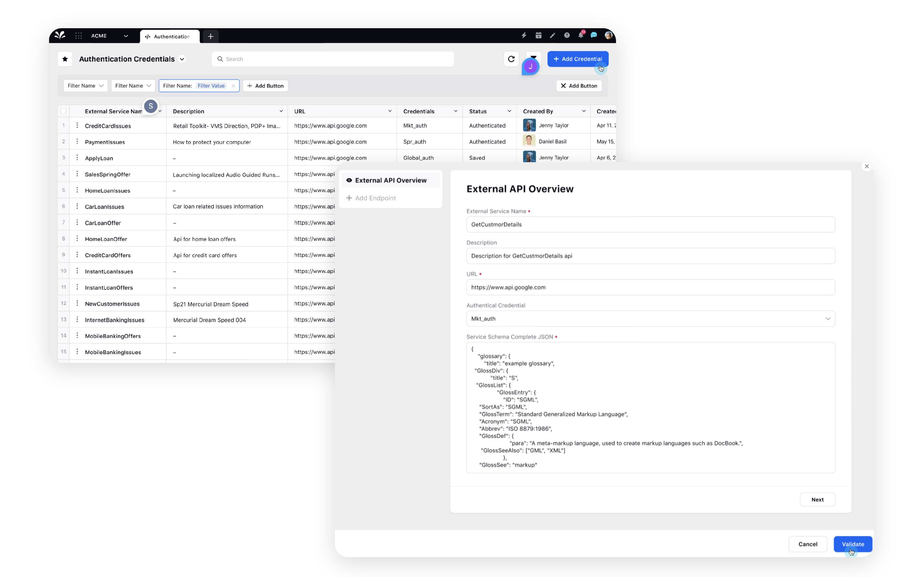924x577 pixels.
Task: Click the Next button
Action: tap(817, 499)
